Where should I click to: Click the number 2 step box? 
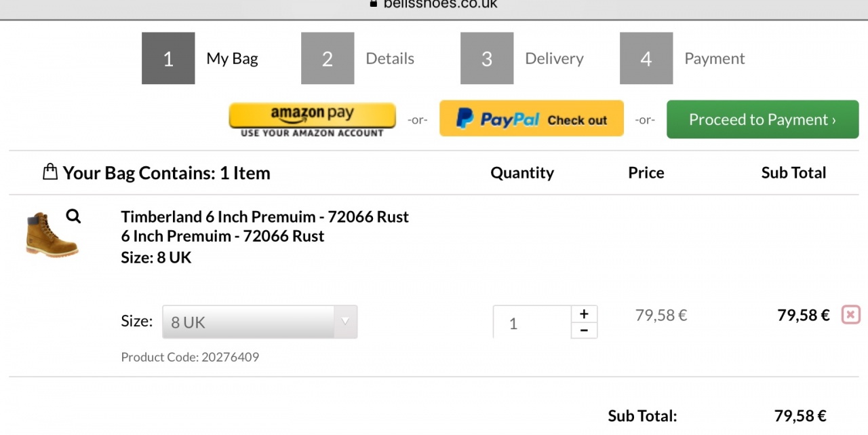328,58
